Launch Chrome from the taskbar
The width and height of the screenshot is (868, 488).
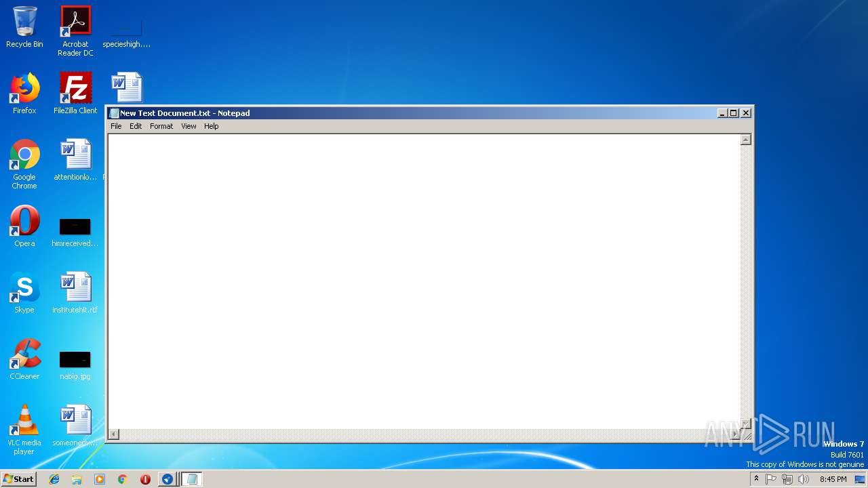tap(122, 479)
